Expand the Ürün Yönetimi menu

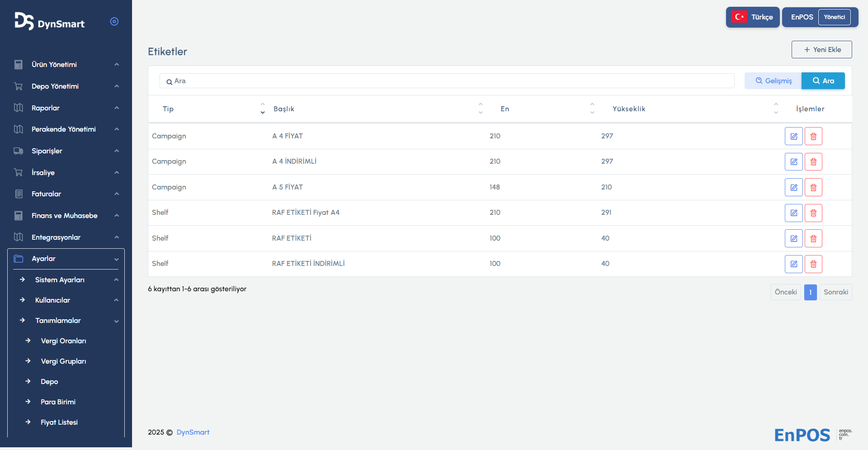(66, 65)
